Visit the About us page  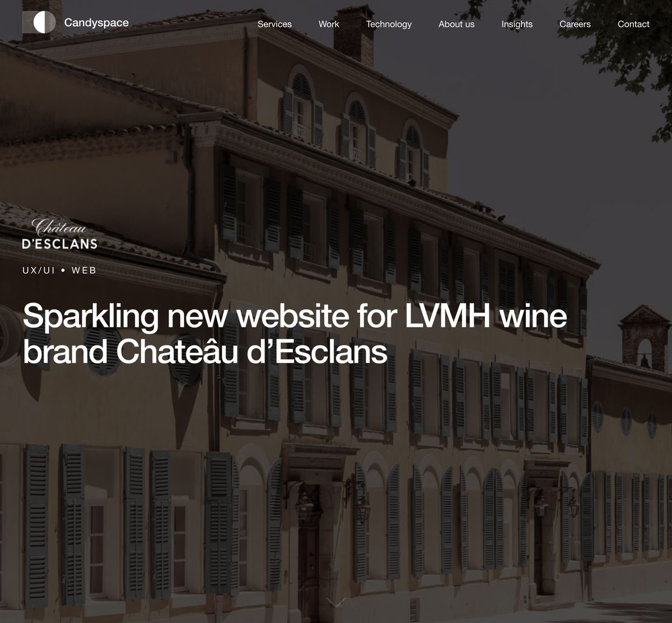[x=456, y=24]
